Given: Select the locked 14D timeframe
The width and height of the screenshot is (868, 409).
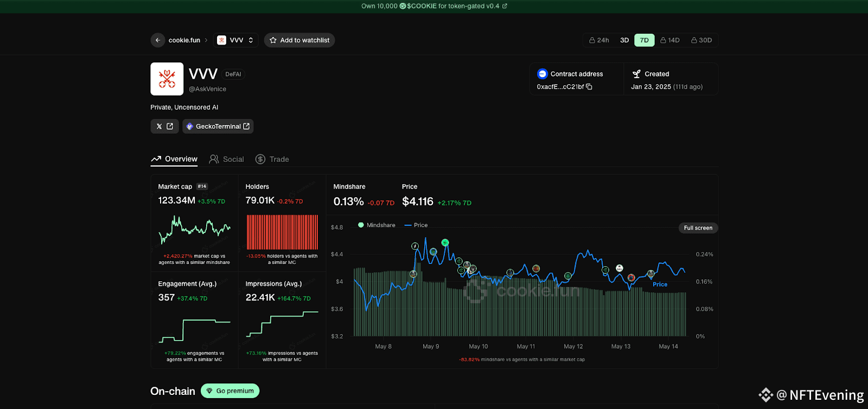Looking at the screenshot, I should [670, 40].
